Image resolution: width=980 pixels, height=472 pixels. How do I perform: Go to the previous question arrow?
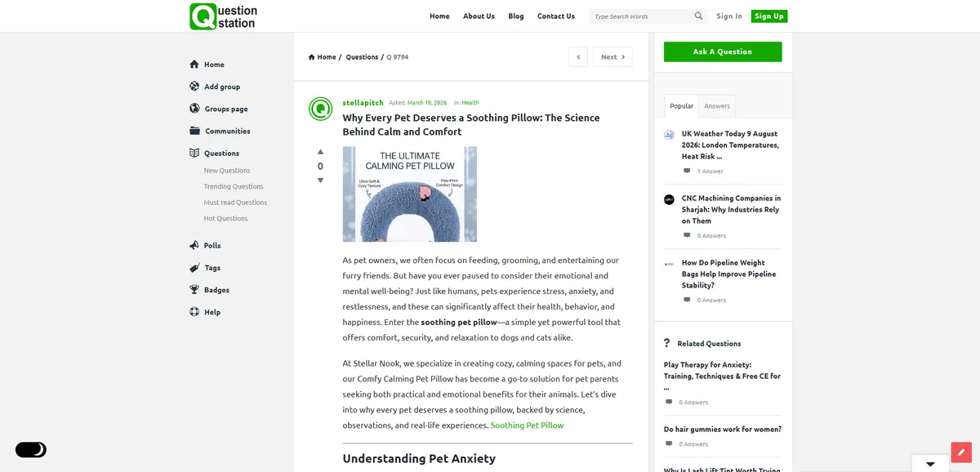tap(578, 57)
